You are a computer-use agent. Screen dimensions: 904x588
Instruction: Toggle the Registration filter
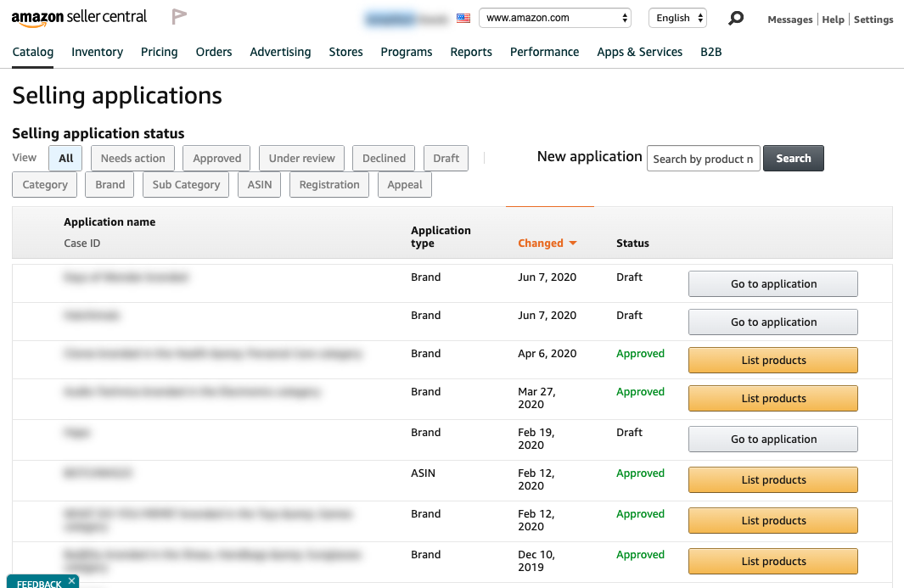[329, 185]
